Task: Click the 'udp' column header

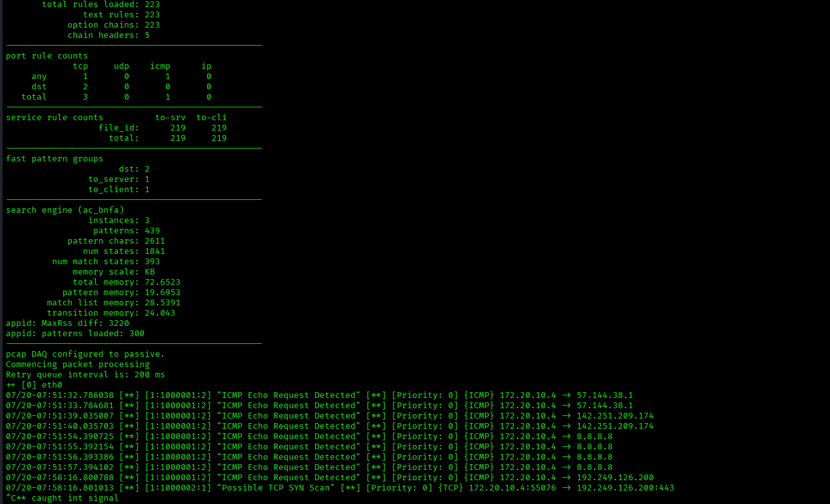Action: [x=122, y=66]
